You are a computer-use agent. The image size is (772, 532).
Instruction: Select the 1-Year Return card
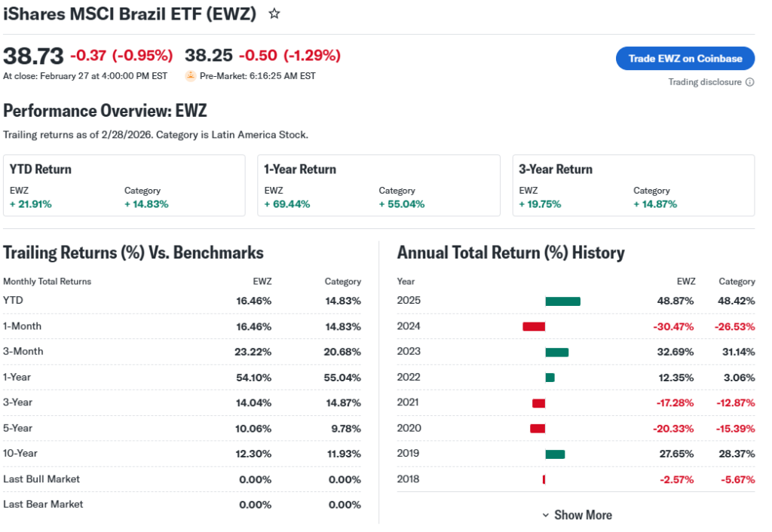(x=378, y=185)
